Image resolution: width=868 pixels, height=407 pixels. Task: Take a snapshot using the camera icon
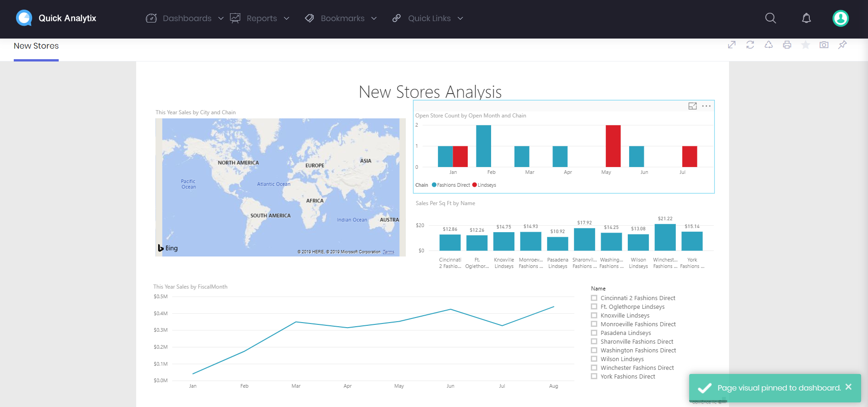pos(824,45)
